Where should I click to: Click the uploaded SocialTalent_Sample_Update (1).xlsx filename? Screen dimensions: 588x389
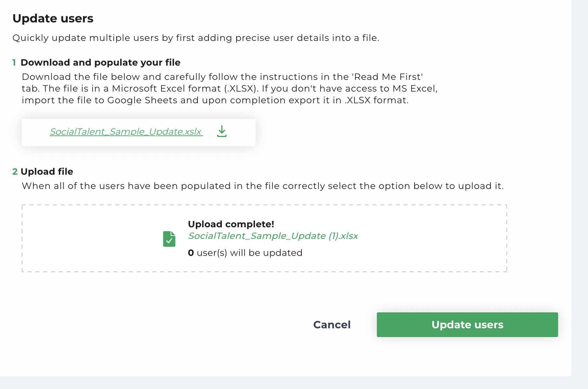(273, 236)
